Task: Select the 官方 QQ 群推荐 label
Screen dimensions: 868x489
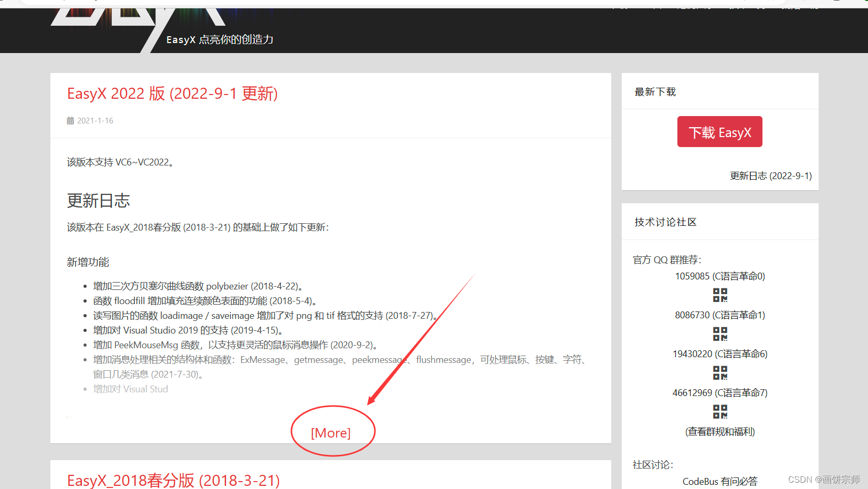Action: [667, 260]
